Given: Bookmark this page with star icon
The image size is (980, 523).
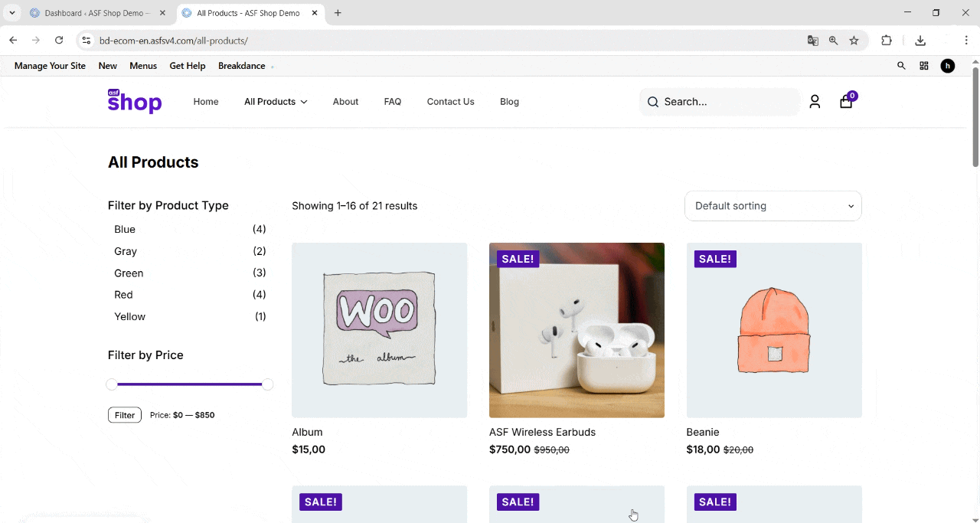Looking at the screenshot, I should pyautogui.click(x=854, y=41).
